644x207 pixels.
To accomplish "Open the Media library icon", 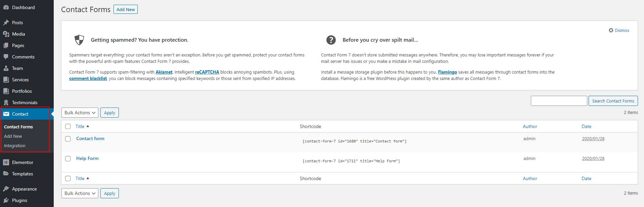I will pos(6,34).
